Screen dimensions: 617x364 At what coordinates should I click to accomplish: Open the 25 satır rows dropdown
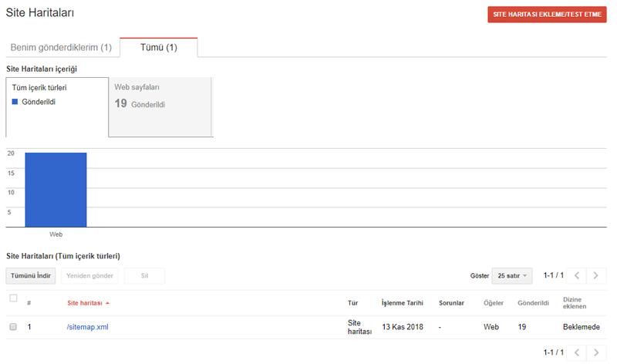(x=511, y=275)
